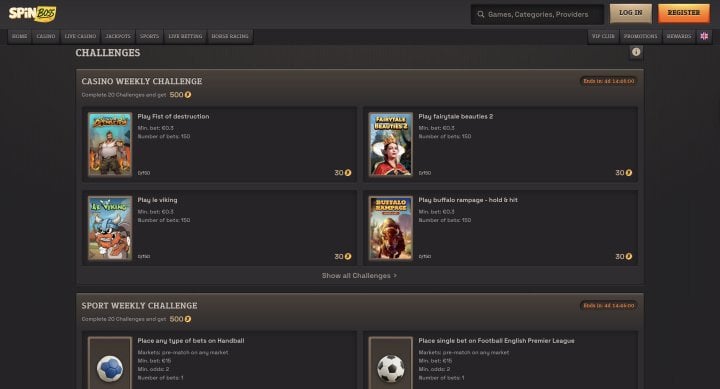Open the challenges info icon

tap(636, 52)
